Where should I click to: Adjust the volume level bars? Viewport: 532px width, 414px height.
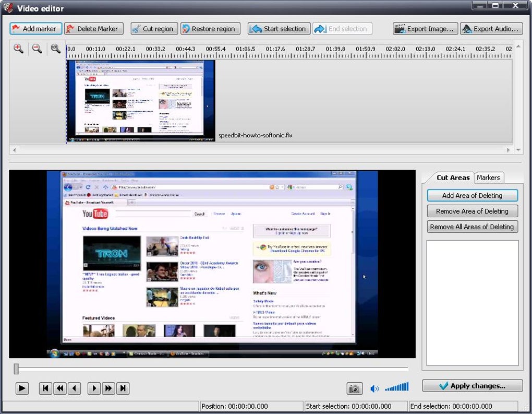click(396, 387)
